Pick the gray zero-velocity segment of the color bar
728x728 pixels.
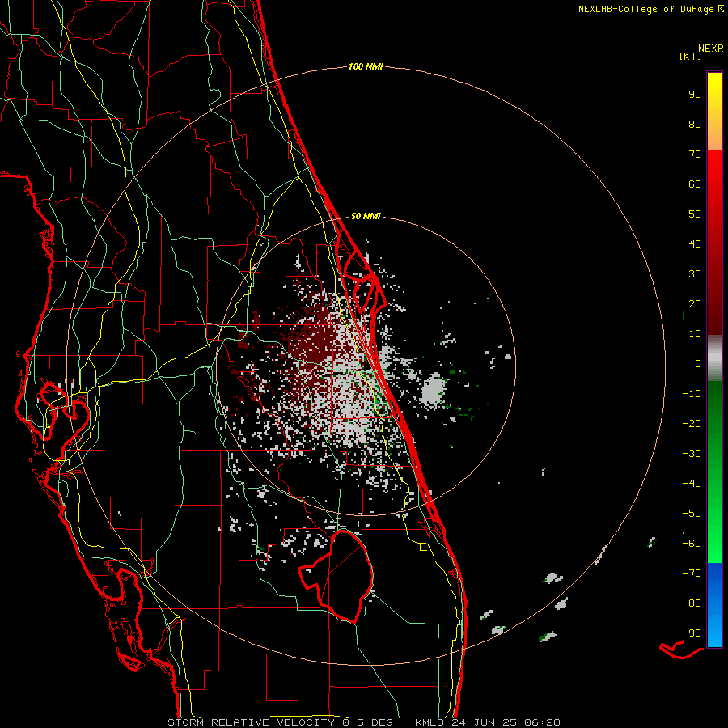[x=714, y=358]
